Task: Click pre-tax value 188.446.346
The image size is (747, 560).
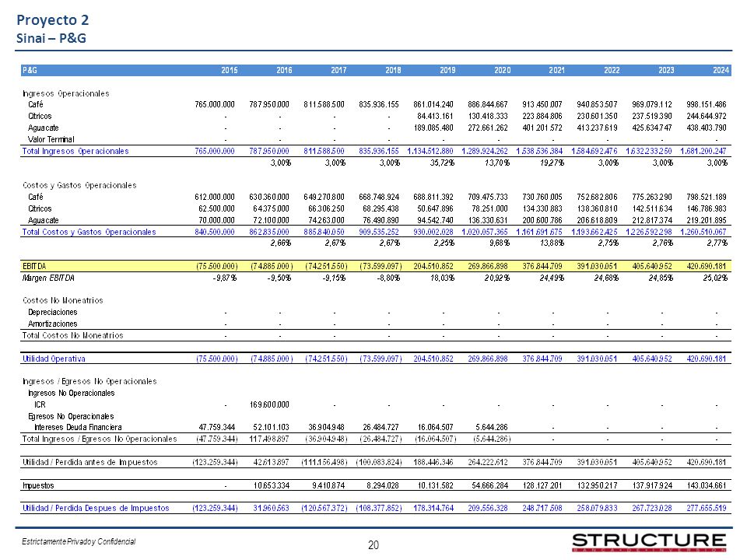Action: coord(433,462)
